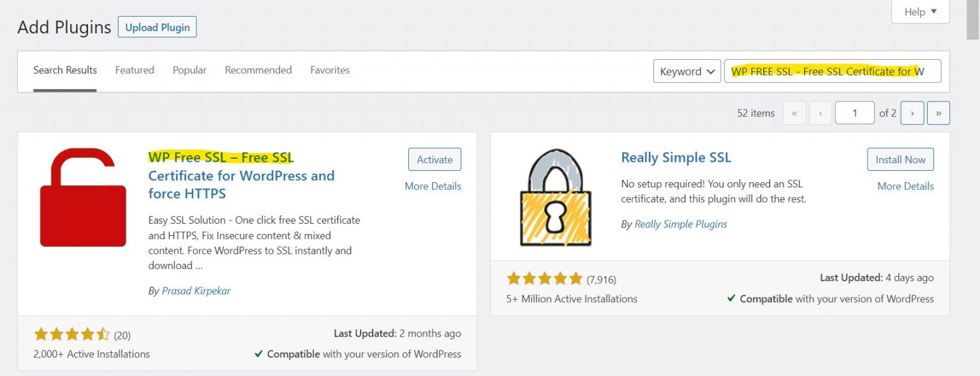This screenshot has width=980, height=376.
Task: Open More Details for WP Free SSL
Action: point(433,186)
